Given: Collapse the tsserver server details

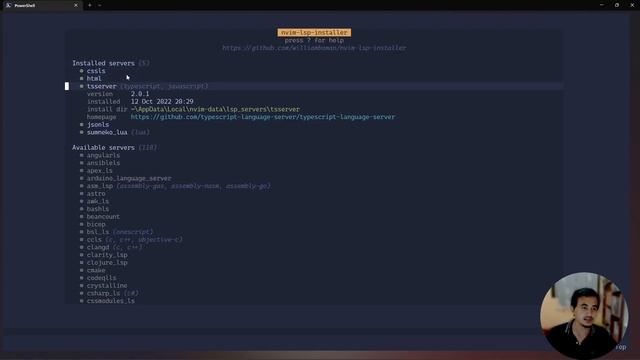Looking at the screenshot, I should point(101,86).
